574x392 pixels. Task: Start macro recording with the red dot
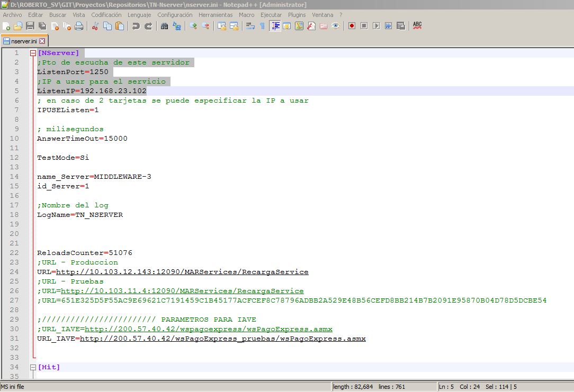point(352,26)
